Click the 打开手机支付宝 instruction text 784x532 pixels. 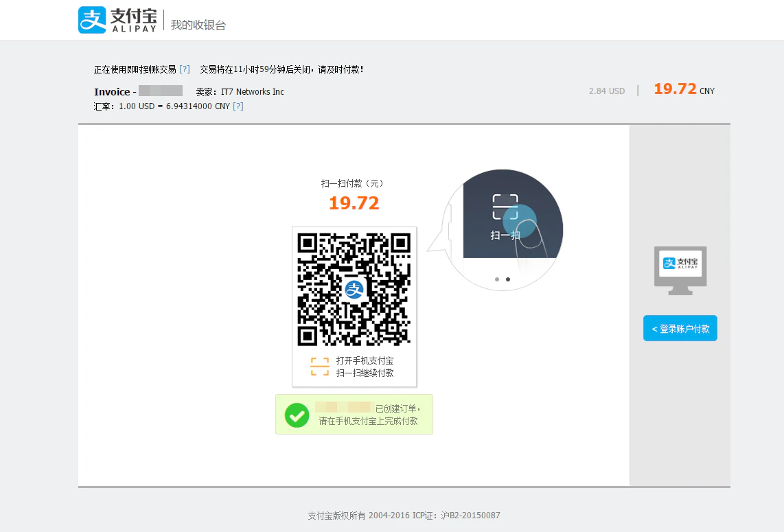[x=365, y=360]
